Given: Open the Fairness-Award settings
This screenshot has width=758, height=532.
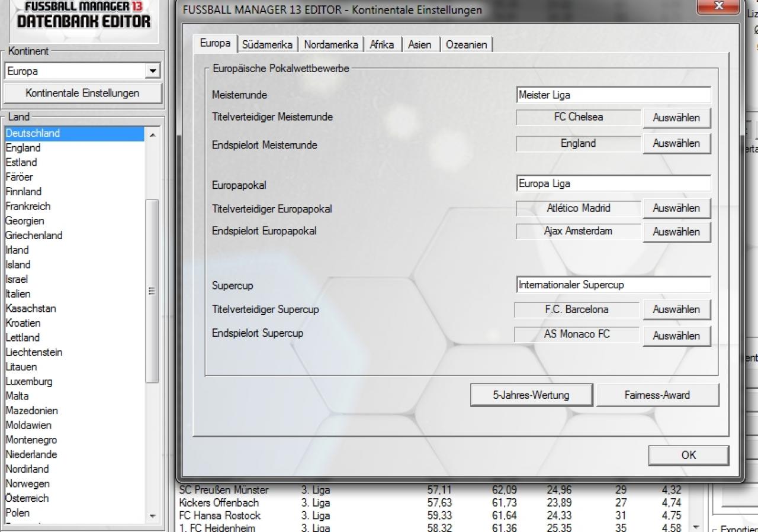Looking at the screenshot, I should tap(657, 395).
